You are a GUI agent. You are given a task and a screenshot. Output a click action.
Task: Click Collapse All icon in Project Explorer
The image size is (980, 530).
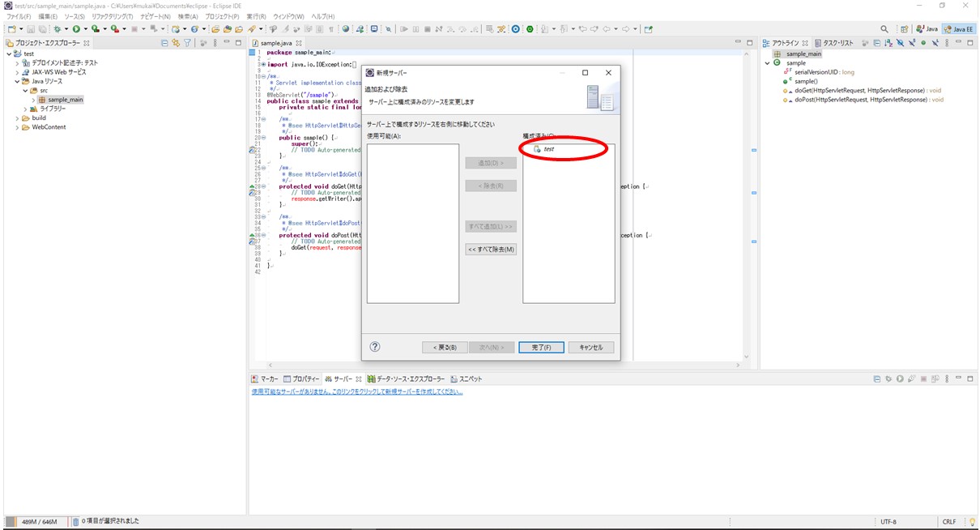point(164,43)
